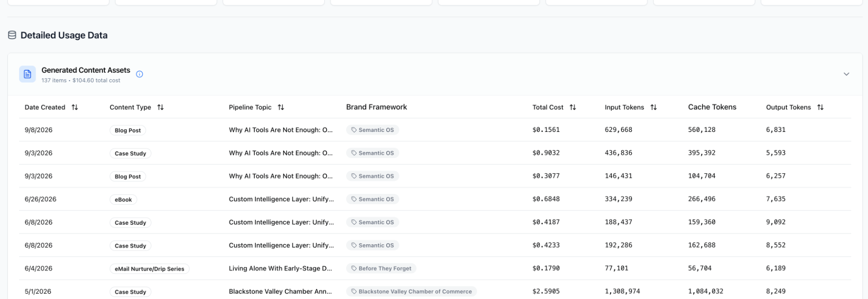The image size is (868, 299).
Task: Click the 436,836 input tokens value
Action: tap(619, 153)
